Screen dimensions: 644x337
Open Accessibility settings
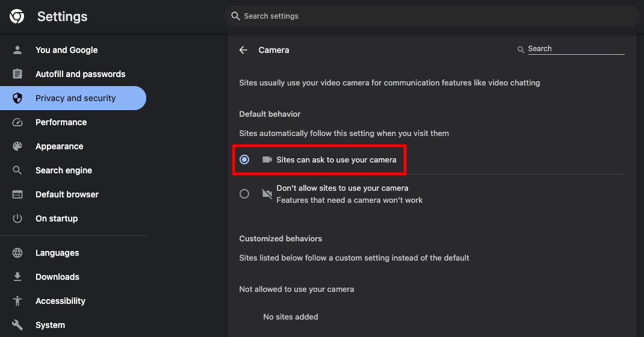pyautogui.click(x=73, y=301)
